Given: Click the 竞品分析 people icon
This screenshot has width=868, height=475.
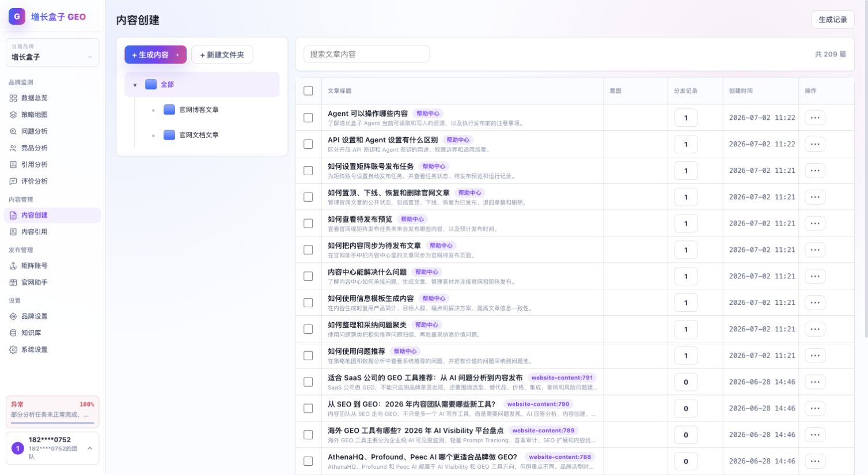Looking at the screenshot, I should tap(13, 148).
